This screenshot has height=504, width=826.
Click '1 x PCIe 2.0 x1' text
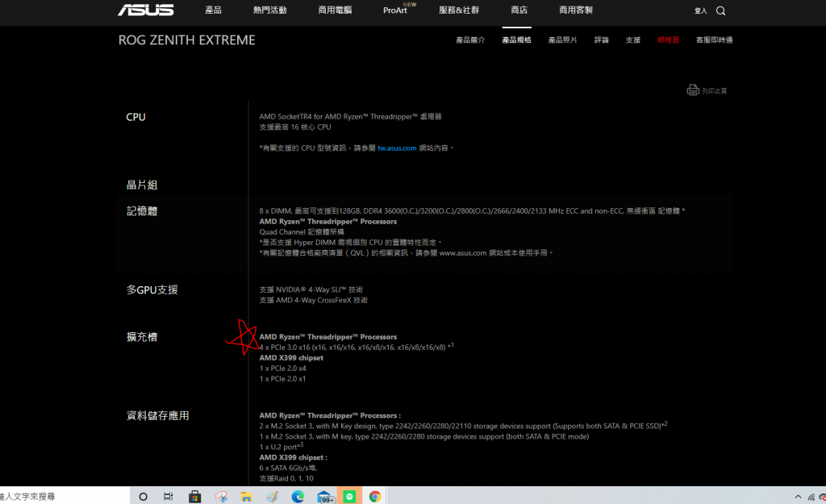coord(282,379)
